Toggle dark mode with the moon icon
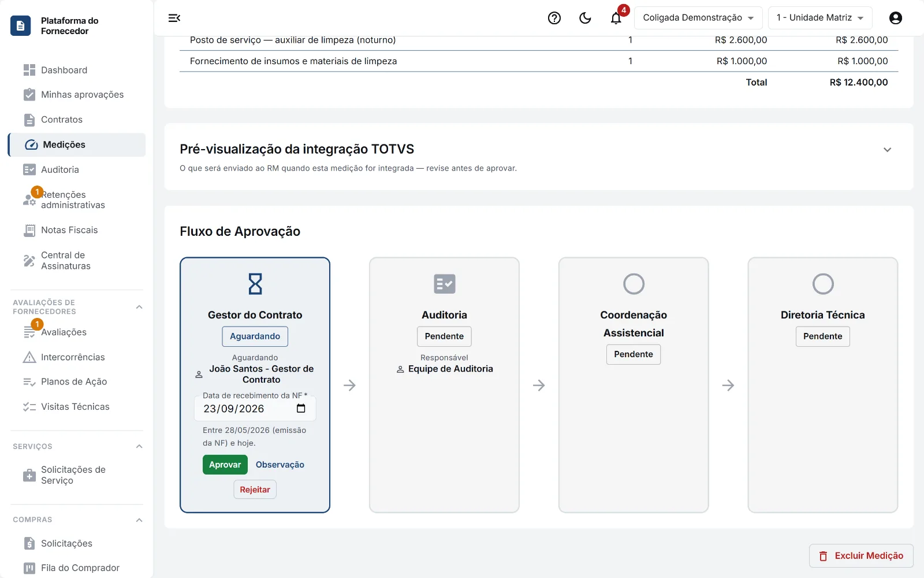This screenshot has width=924, height=578. 585,18
